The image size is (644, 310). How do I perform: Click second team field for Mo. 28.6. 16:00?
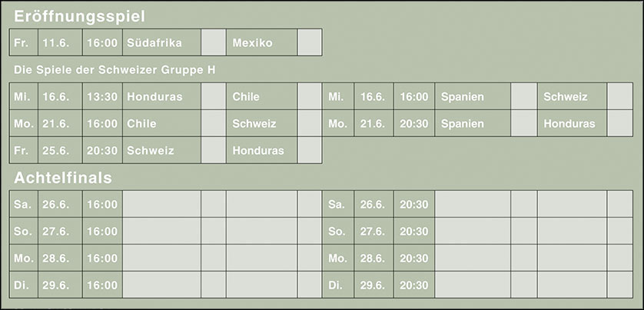tap(261, 258)
